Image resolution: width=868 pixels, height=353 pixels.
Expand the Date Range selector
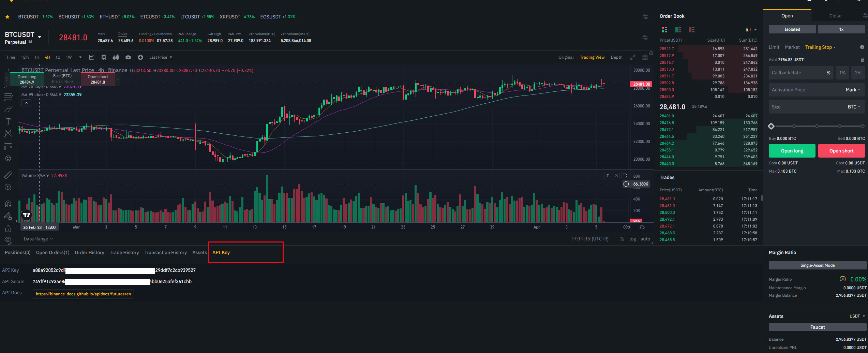click(x=38, y=239)
